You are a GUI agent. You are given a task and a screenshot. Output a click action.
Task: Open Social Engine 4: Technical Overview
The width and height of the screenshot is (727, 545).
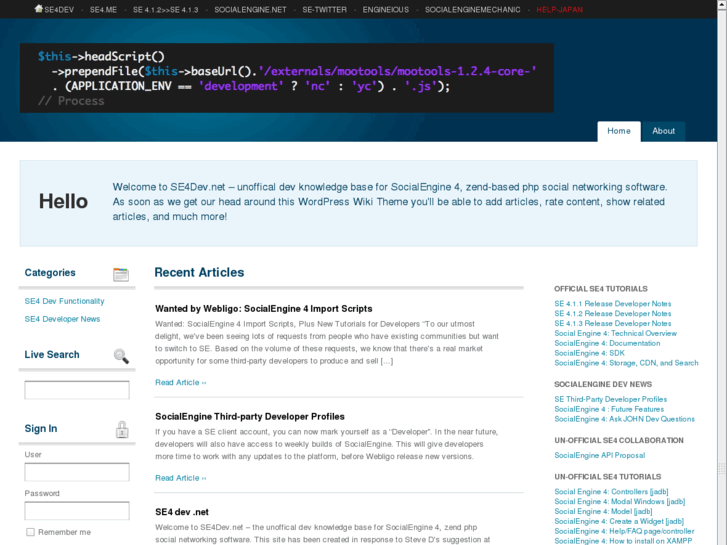click(616, 333)
